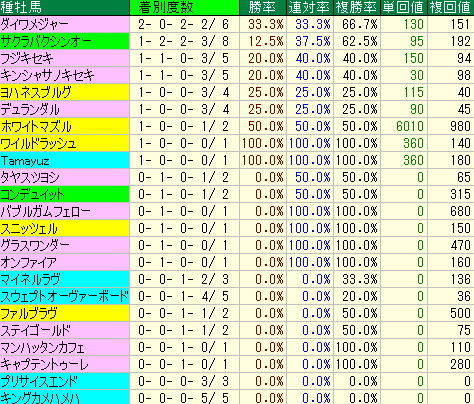Click the 種牡馬 column header
The image size is (474, 404).
(65, 7)
